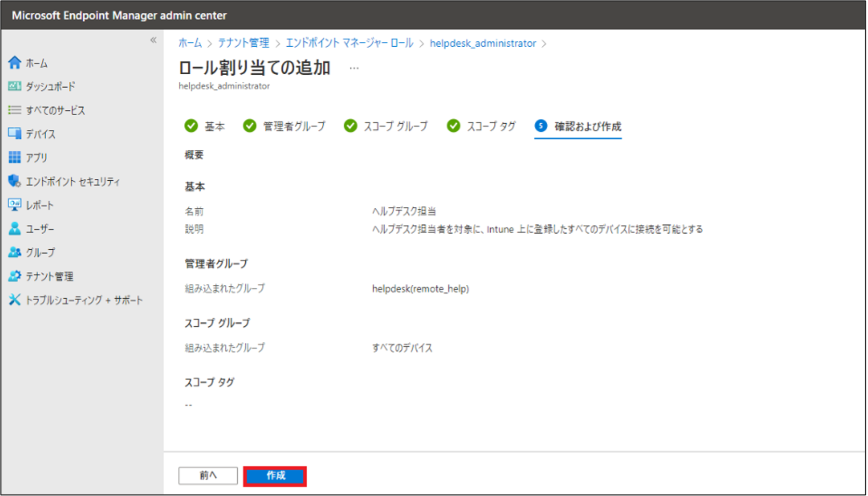Click the green check icon beside スコープ タグ
This screenshot has width=868, height=496.
[x=454, y=126]
